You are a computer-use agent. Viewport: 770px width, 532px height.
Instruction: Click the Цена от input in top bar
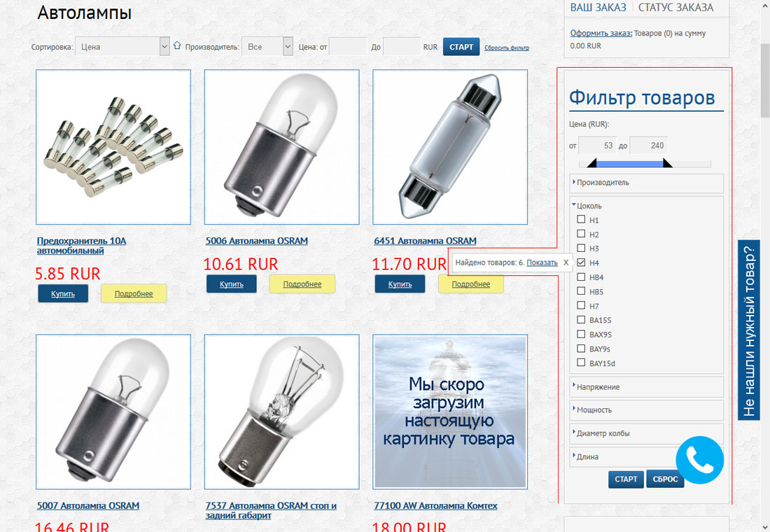(x=348, y=47)
